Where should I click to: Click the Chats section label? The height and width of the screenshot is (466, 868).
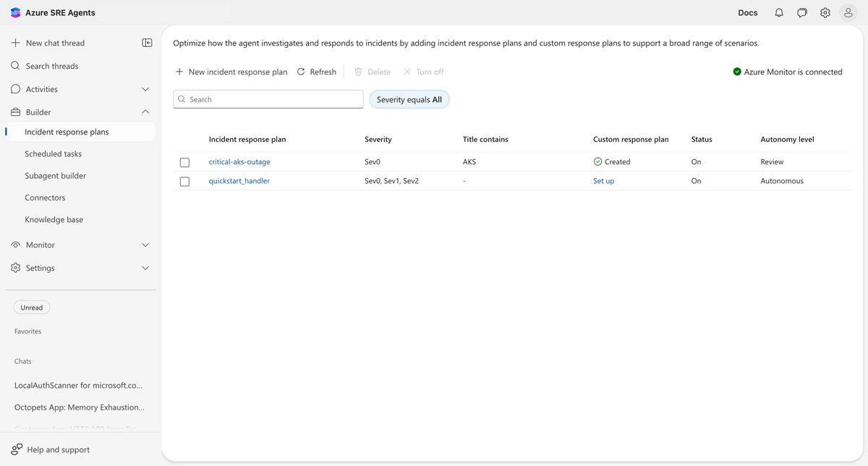coord(23,361)
